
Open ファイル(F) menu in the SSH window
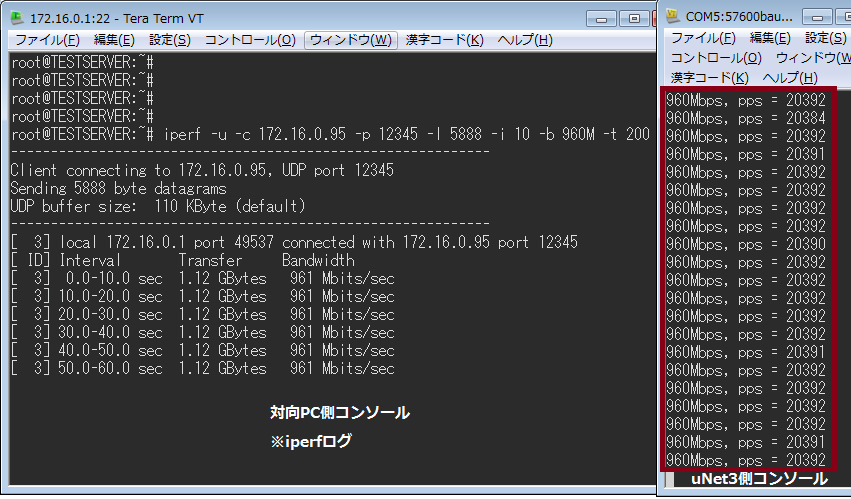tap(47, 40)
